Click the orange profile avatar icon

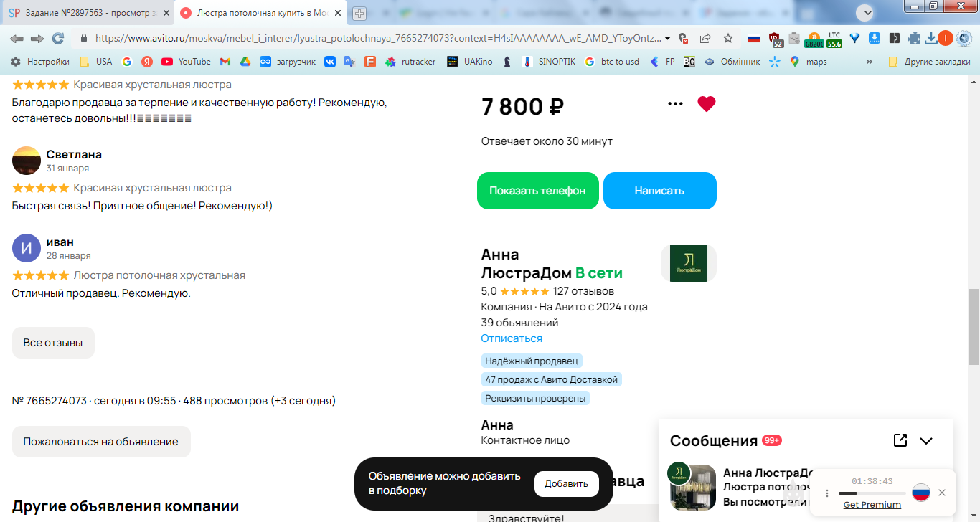[946, 38]
